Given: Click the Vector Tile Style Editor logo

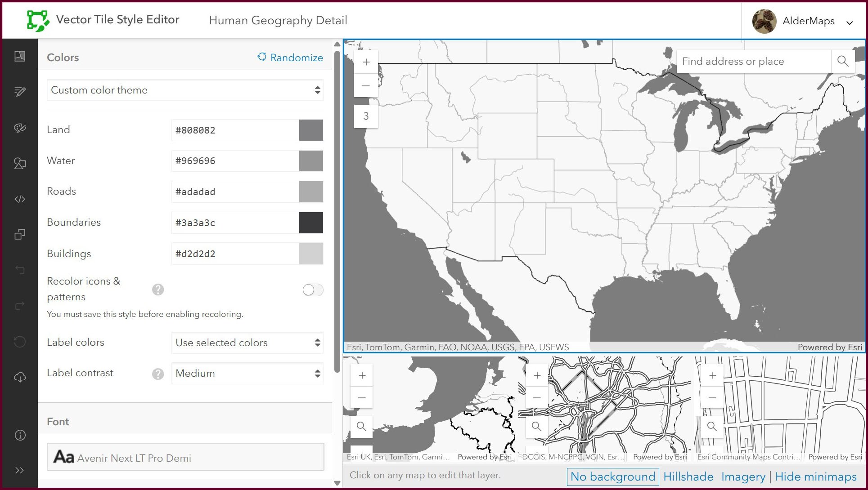Looking at the screenshot, I should click(37, 21).
